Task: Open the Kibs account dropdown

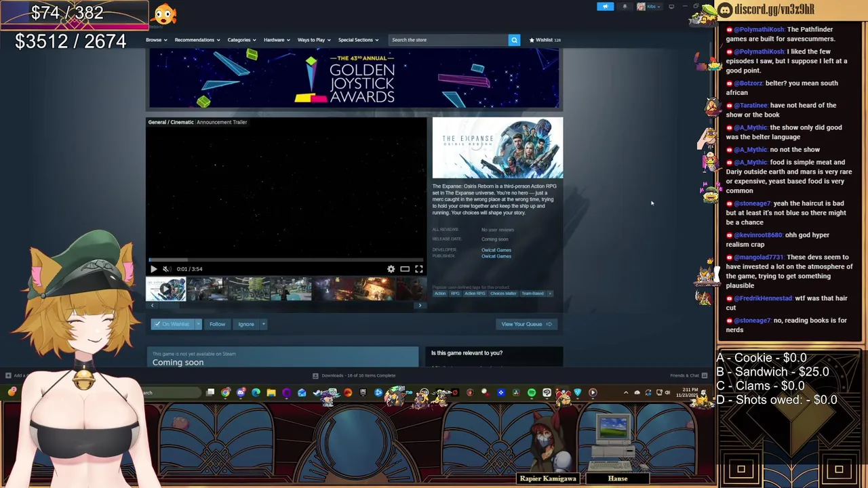Action: click(650, 7)
